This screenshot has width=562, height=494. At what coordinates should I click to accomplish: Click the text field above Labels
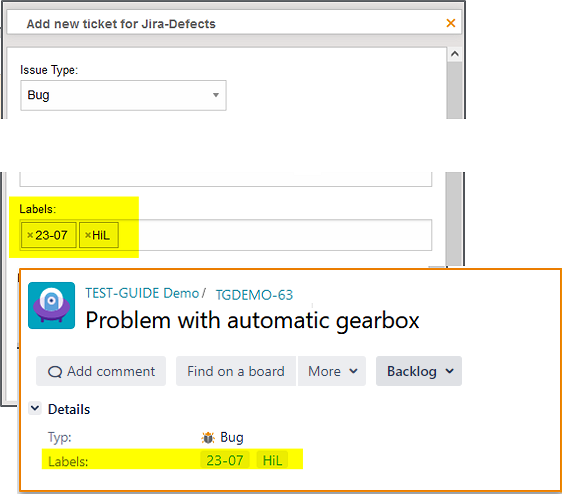[225, 179]
